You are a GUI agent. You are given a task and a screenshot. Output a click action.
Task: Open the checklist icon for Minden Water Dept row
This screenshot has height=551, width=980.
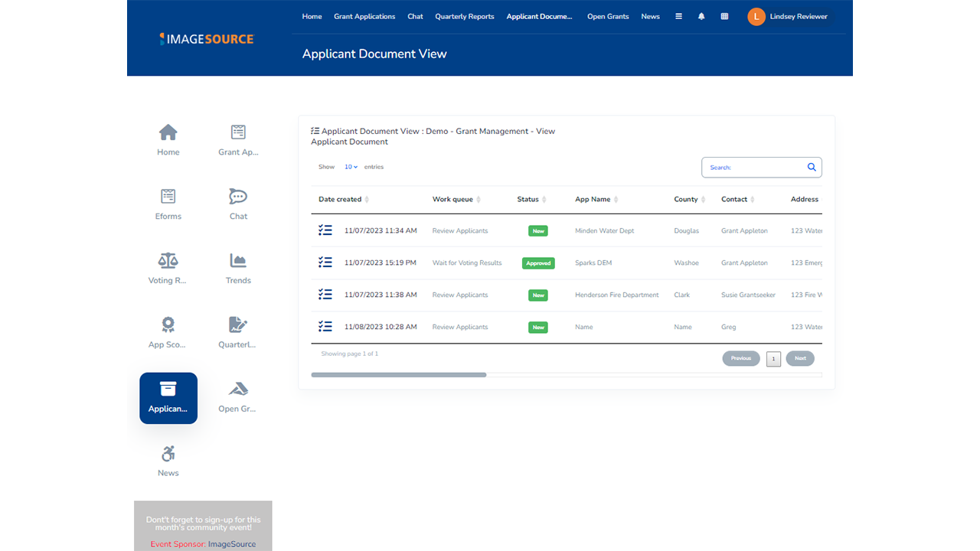click(325, 230)
